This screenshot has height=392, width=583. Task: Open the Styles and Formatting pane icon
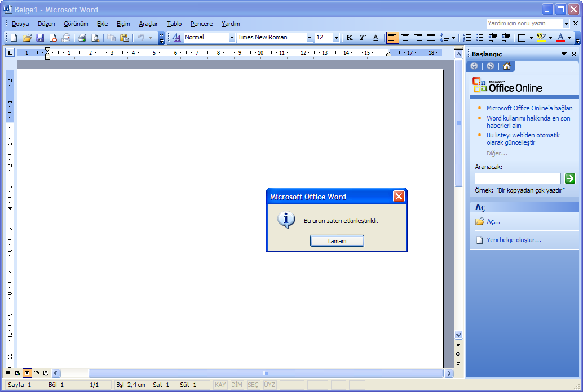176,38
